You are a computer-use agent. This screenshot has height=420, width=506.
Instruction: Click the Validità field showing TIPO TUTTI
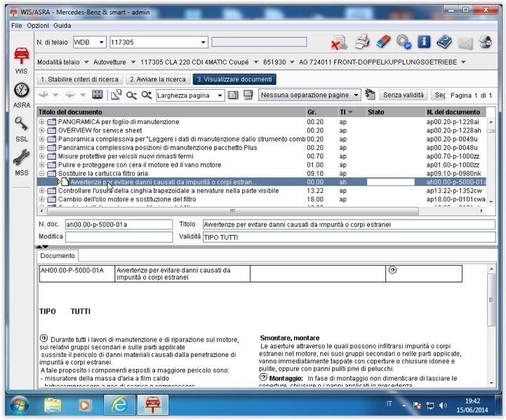349,237
